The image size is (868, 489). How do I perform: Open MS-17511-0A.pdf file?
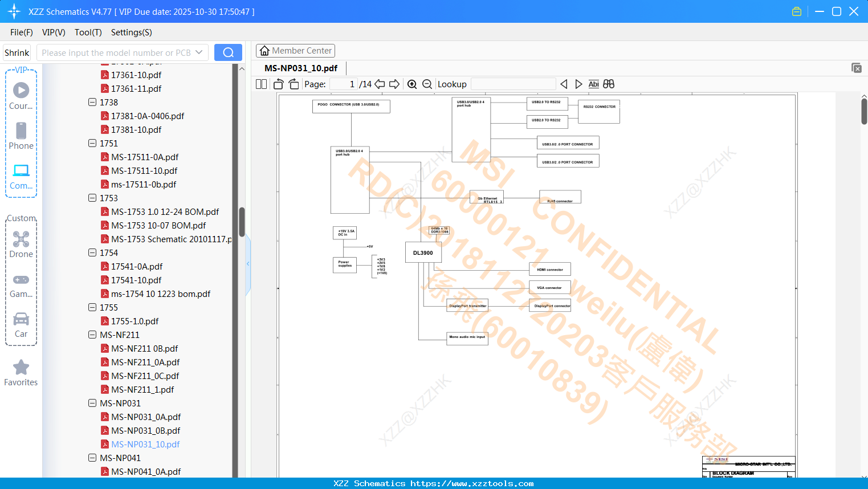[145, 157]
